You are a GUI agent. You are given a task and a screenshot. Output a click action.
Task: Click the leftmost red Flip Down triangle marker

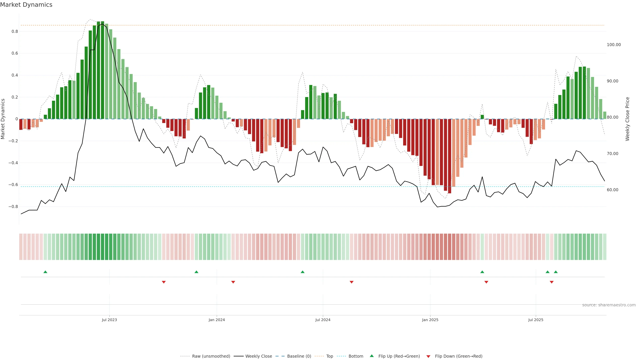point(164,282)
